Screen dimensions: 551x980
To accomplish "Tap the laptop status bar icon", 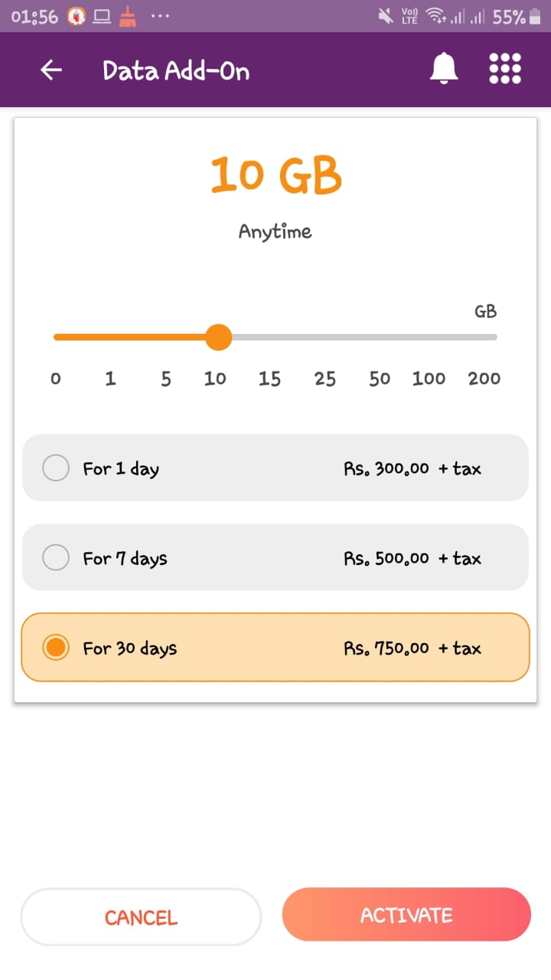I will (102, 17).
